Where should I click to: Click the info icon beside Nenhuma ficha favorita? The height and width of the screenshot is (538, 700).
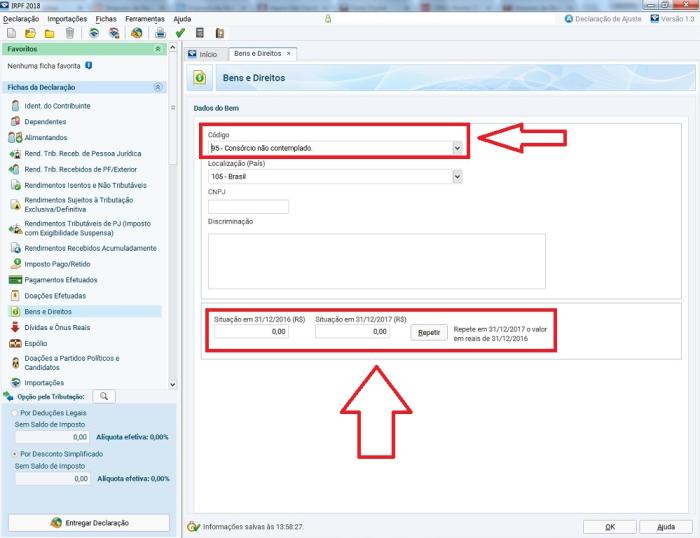click(89, 65)
